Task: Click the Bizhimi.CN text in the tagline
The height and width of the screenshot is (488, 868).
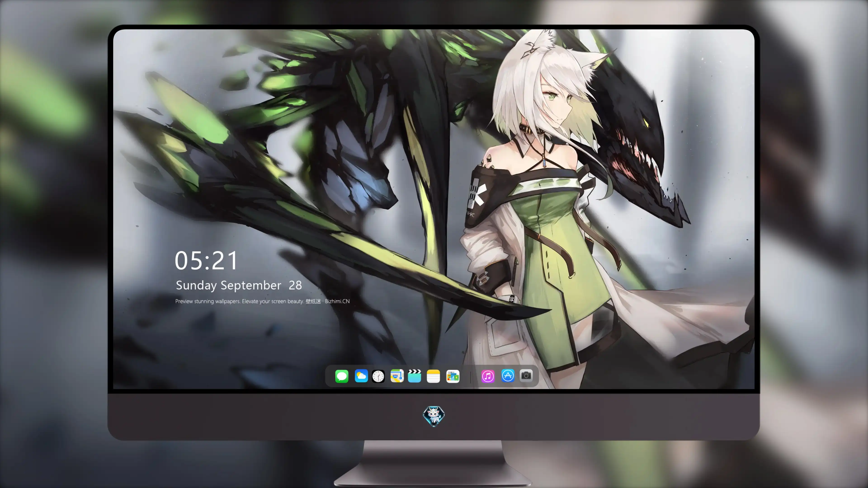Action: 337,301
